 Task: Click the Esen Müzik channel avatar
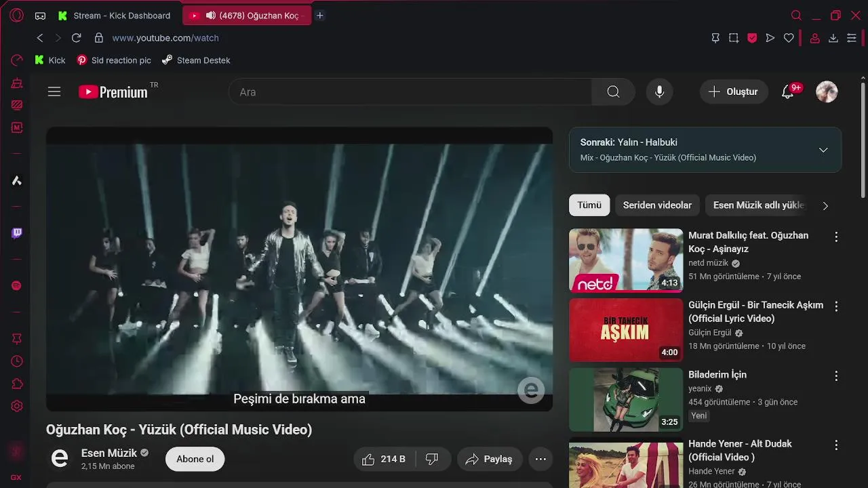tap(60, 459)
